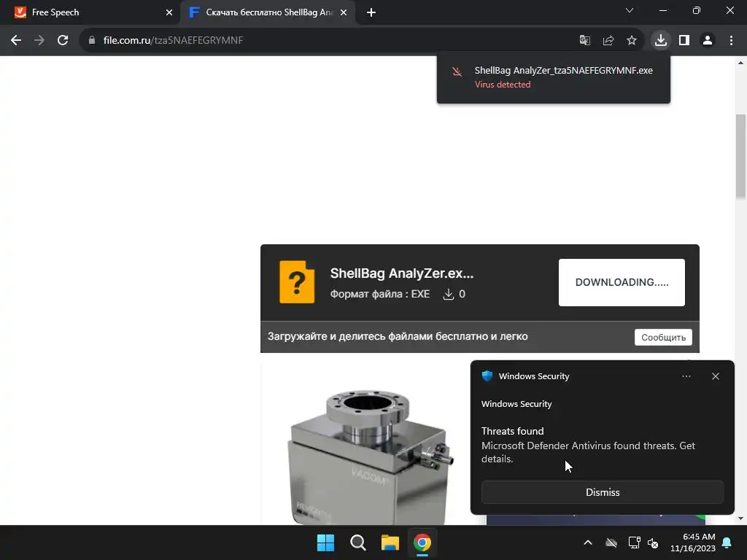Open the Chrome profile avatar
This screenshot has height=560, width=747.
708,41
